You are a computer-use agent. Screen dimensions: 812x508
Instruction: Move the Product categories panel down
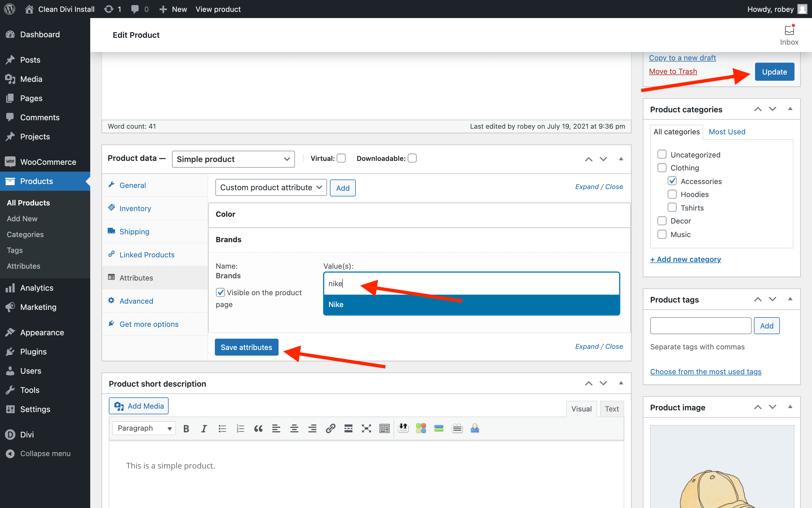pyautogui.click(x=773, y=109)
